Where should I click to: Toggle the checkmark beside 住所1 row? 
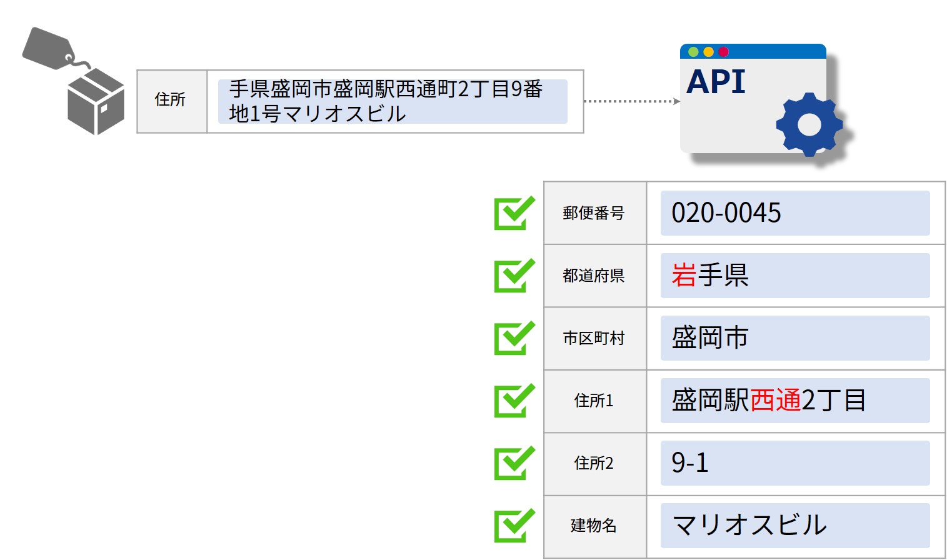click(x=514, y=400)
